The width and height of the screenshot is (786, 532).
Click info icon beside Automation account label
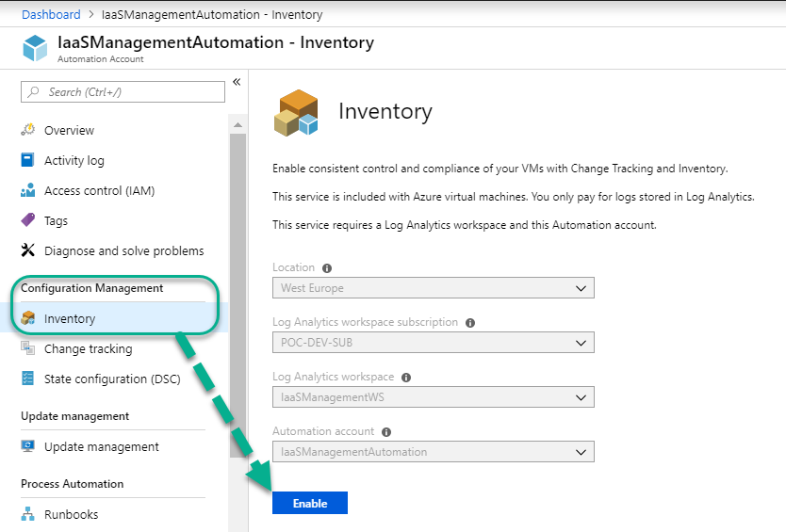point(386,432)
